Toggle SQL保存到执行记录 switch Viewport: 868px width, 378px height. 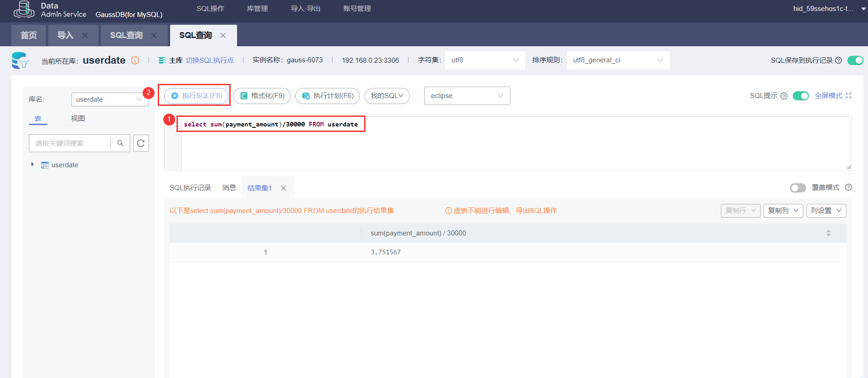tap(855, 60)
